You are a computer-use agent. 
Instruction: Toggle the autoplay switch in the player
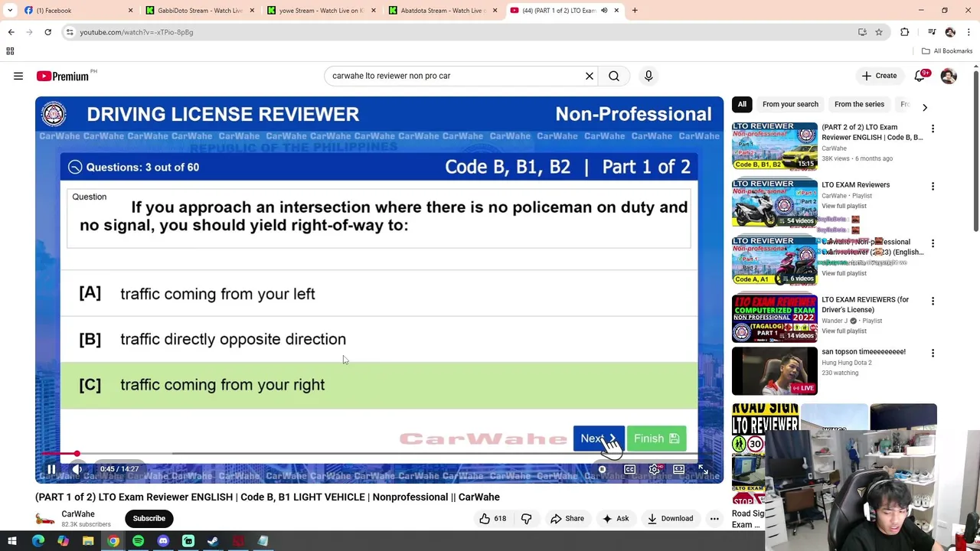click(x=603, y=469)
